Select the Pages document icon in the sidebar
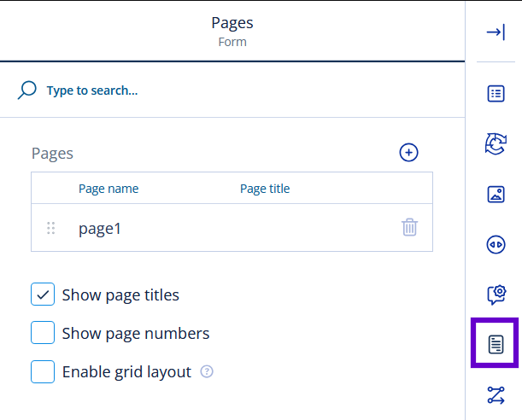The height and width of the screenshot is (420, 522). (x=496, y=344)
